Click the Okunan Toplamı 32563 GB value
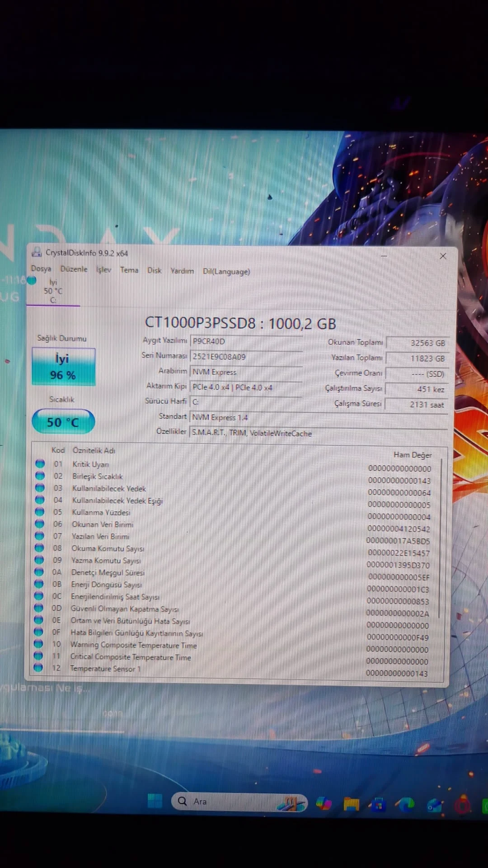 click(417, 343)
